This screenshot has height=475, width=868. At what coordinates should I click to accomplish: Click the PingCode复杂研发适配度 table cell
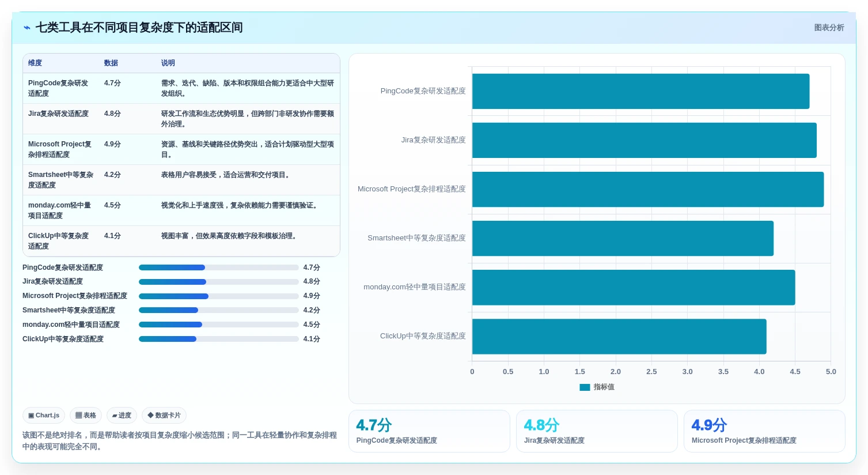[x=60, y=88]
